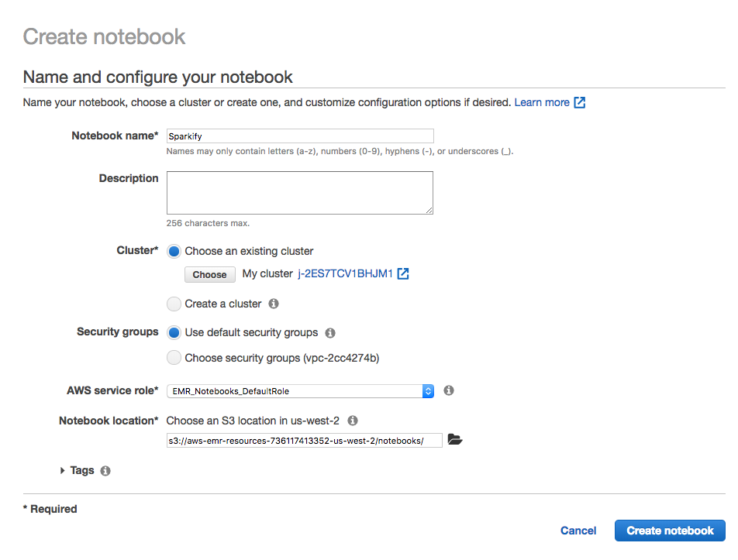Select Use default security groups radio

174,333
